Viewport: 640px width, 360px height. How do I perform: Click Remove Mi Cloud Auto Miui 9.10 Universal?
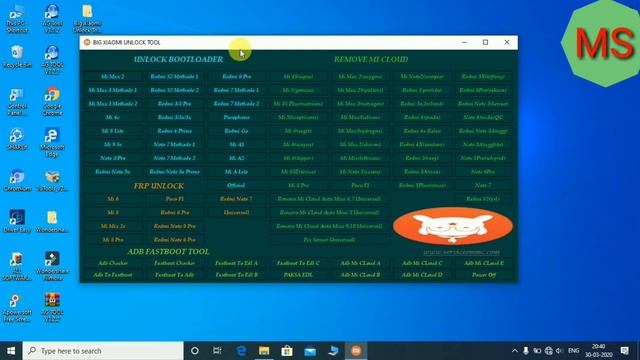(329, 226)
